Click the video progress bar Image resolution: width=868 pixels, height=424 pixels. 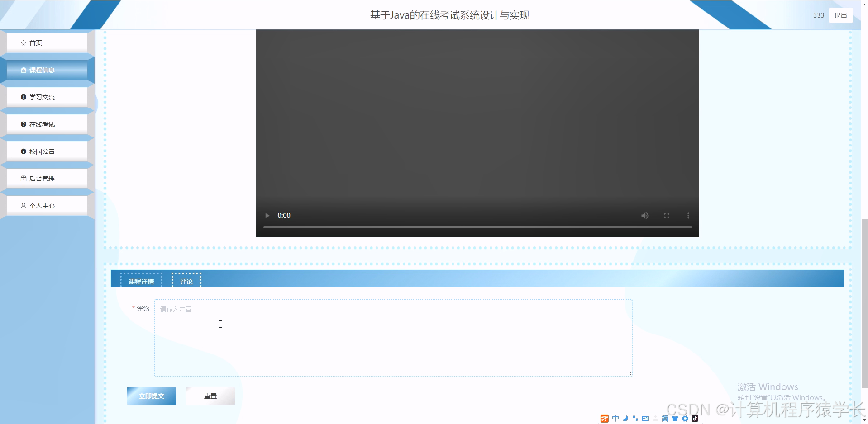click(x=477, y=227)
